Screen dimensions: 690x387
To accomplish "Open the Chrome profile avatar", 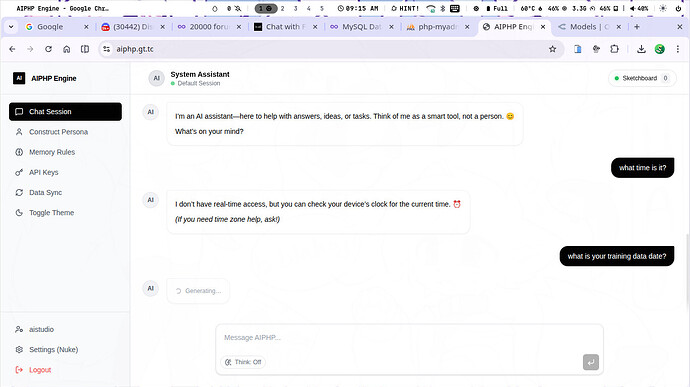I will tap(659, 49).
